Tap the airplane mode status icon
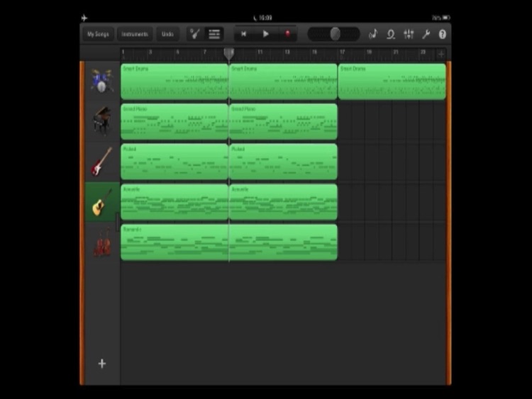 coord(84,18)
